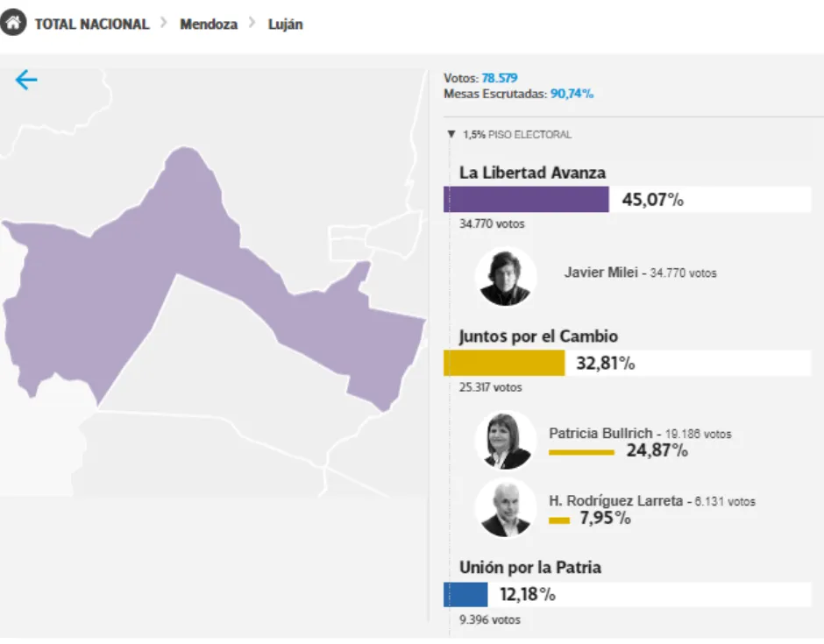This screenshot has height=644, width=824.
Task: Collapse the 1,5% Piso Electoral triangle
Action: click(x=451, y=135)
